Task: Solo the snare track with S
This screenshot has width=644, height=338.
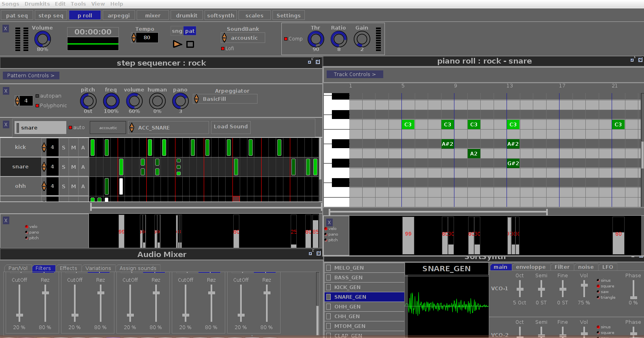Action: (x=63, y=167)
